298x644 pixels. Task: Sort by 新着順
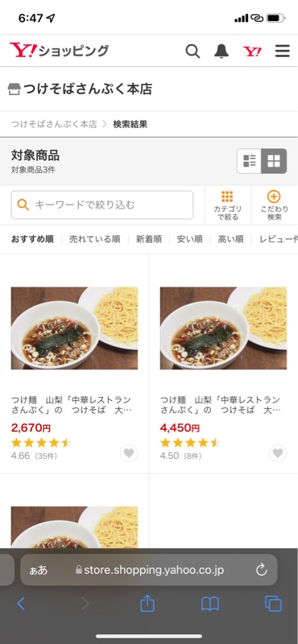tap(149, 239)
